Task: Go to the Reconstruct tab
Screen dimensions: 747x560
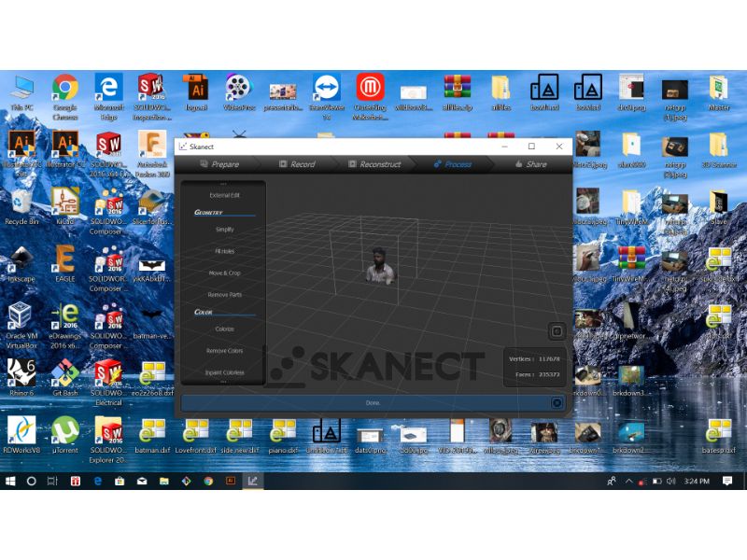Action: pos(374,164)
